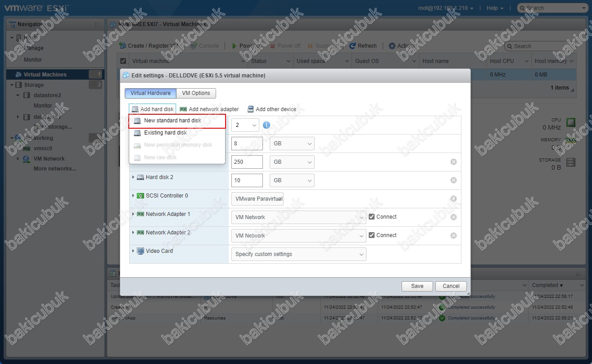Screen dimensions: 592x364
Task: Click Create / Register VM in toolbar
Action: (x=149, y=46)
